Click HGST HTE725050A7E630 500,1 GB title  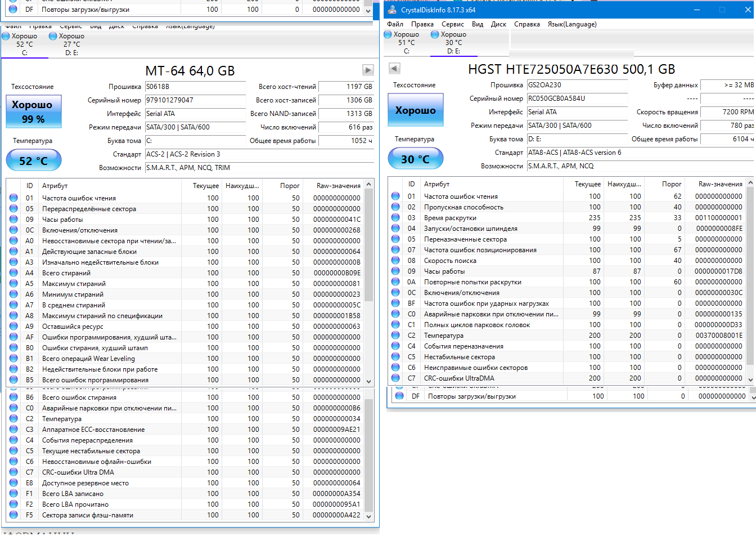pyautogui.click(x=571, y=69)
